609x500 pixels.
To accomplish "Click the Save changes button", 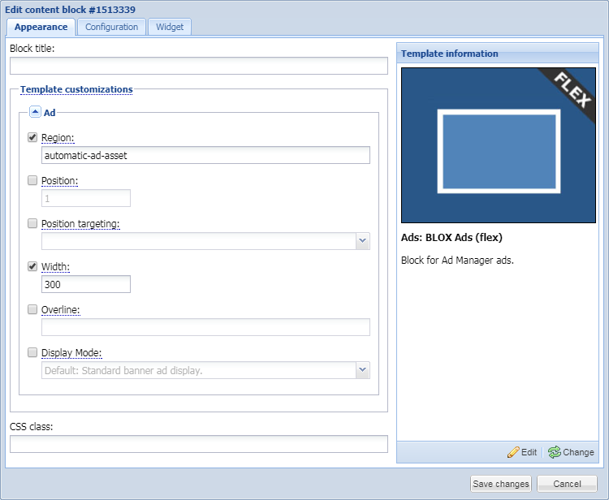I will 500,484.
